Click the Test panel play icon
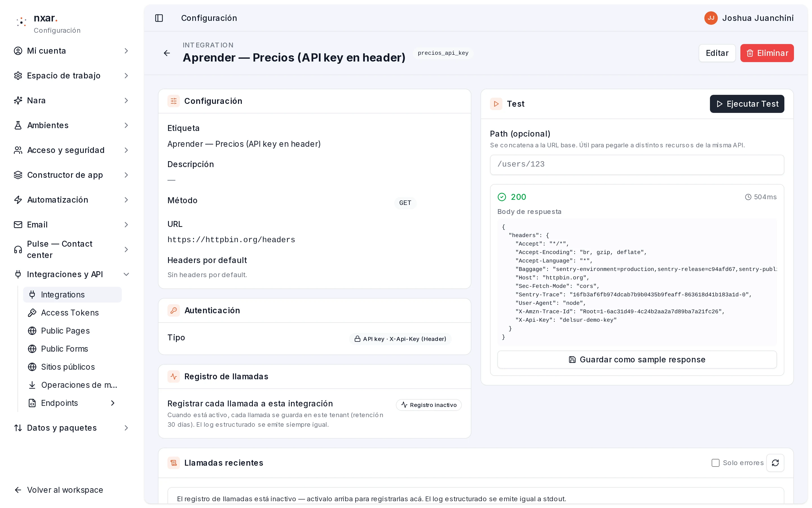Image resolution: width=812 pixels, height=508 pixels. point(496,104)
